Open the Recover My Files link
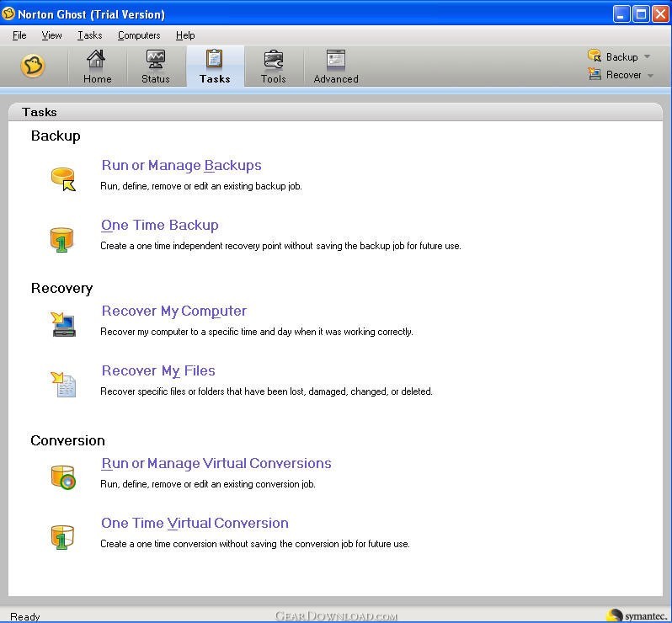672x623 pixels. coord(158,370)
